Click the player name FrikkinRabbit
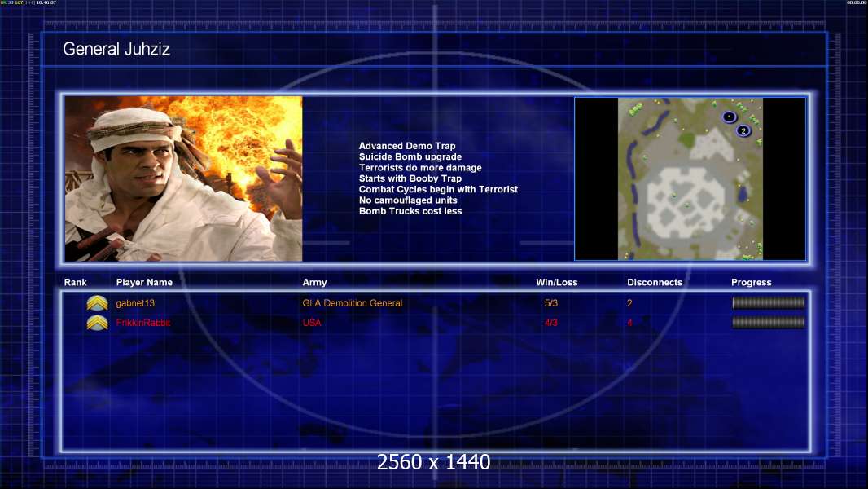Viewport: 868px width, 489px height. click(142, 323)
